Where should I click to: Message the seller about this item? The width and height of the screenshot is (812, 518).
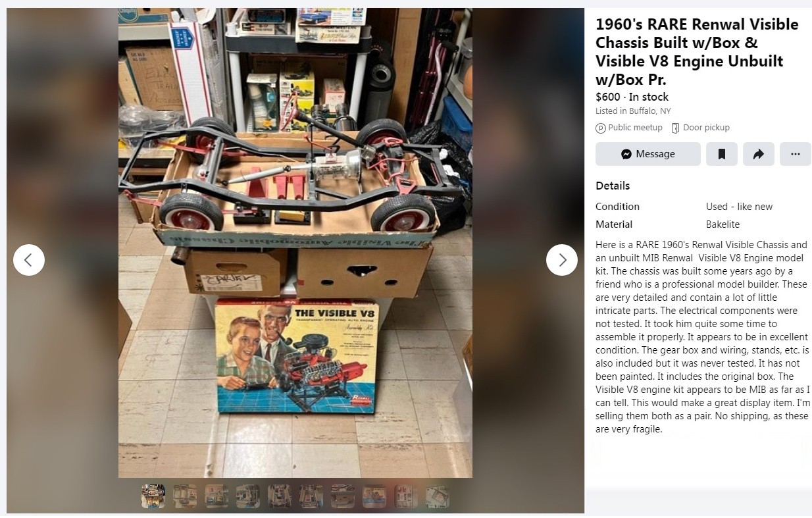[x=648, y=154]
